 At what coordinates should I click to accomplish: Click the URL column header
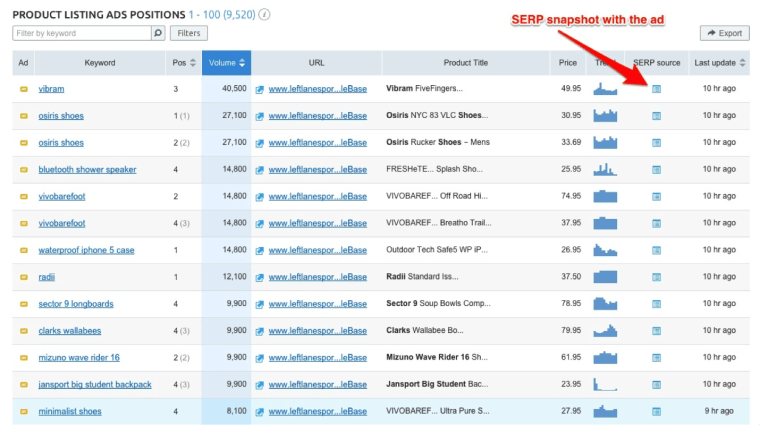click(317, 63)
